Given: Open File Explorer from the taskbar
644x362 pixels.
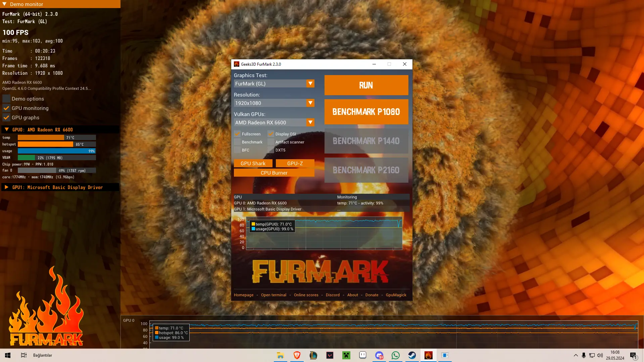Looking at the screenshot, I should (x=280, y=355).
